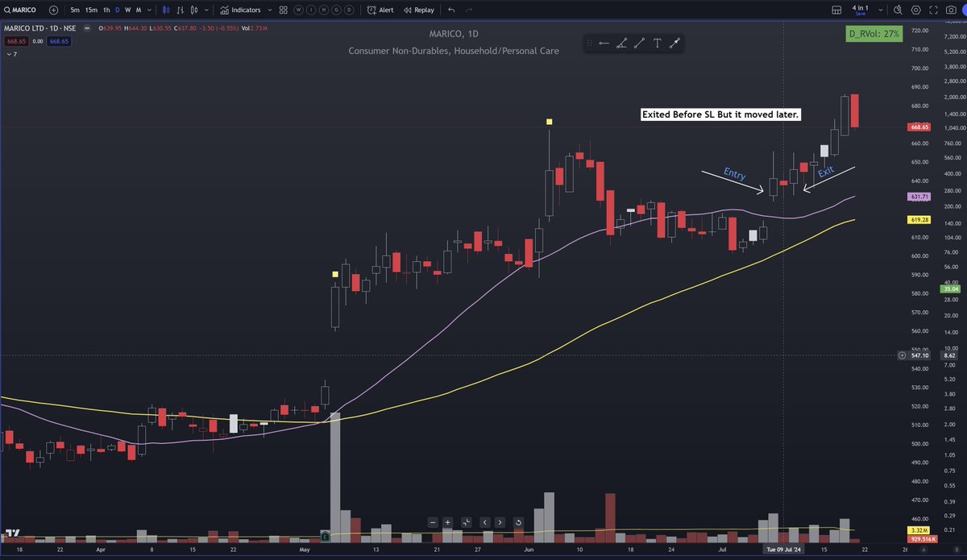Click the 35.04 green indicator value label

pyautogui.click(x=951, y=288)
